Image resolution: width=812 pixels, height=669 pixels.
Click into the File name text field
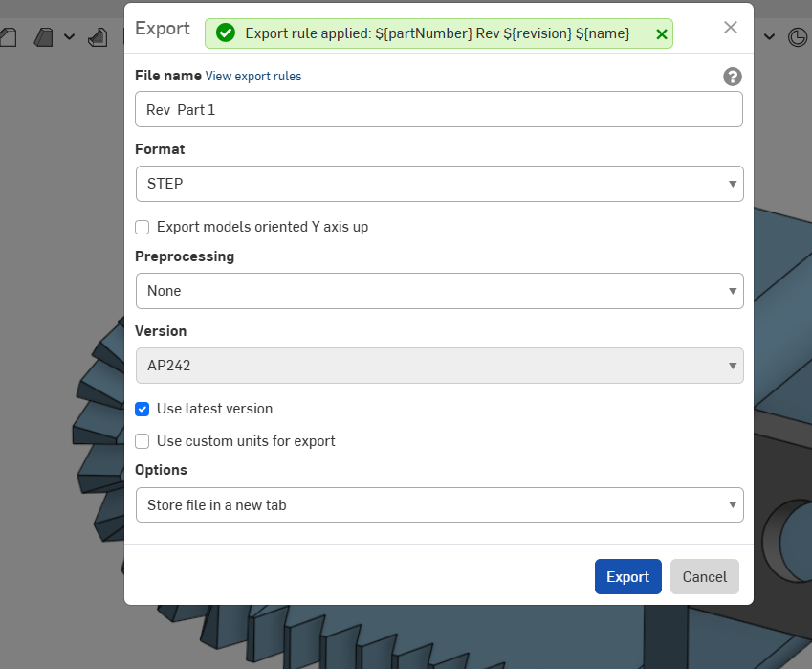click(439, 110)
